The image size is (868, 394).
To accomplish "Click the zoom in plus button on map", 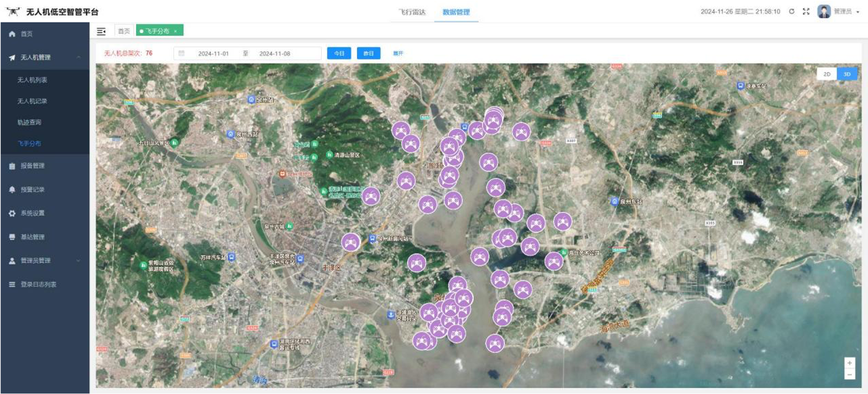I will pyautogui.click(x=850, y=363).
